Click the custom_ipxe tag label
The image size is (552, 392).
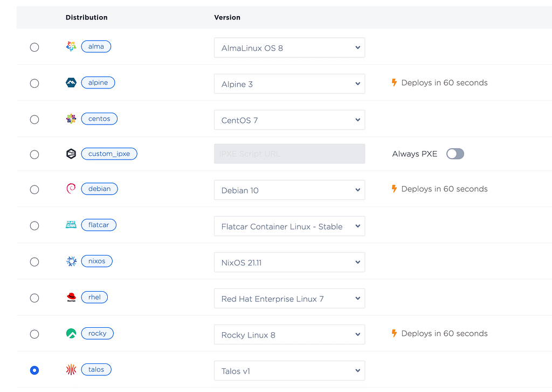pos(109,154)
